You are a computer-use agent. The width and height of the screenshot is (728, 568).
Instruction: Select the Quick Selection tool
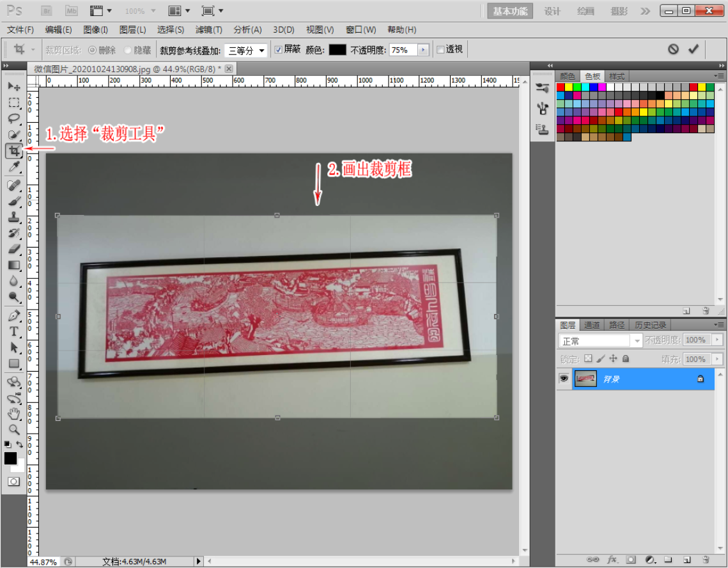click(x=14, y=134)
